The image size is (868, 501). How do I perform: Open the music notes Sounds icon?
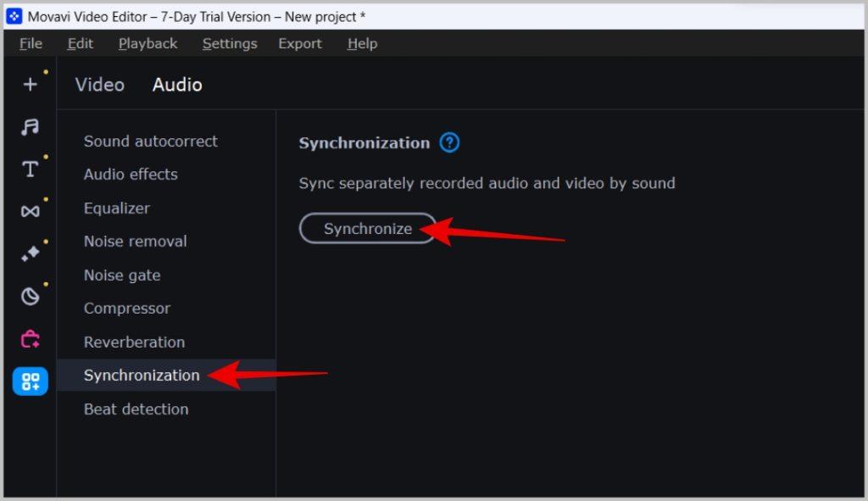(30, 127)
